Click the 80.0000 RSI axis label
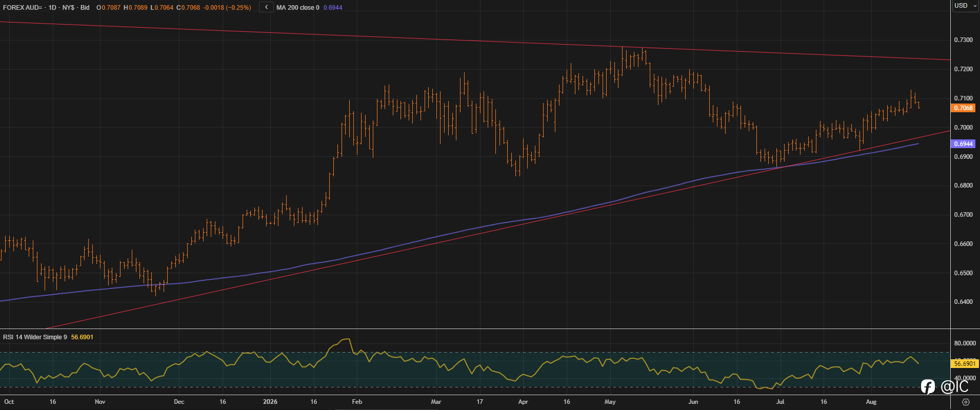Image resolution: width=980 pixels, height=410 pixels. (x=965, y=343)
